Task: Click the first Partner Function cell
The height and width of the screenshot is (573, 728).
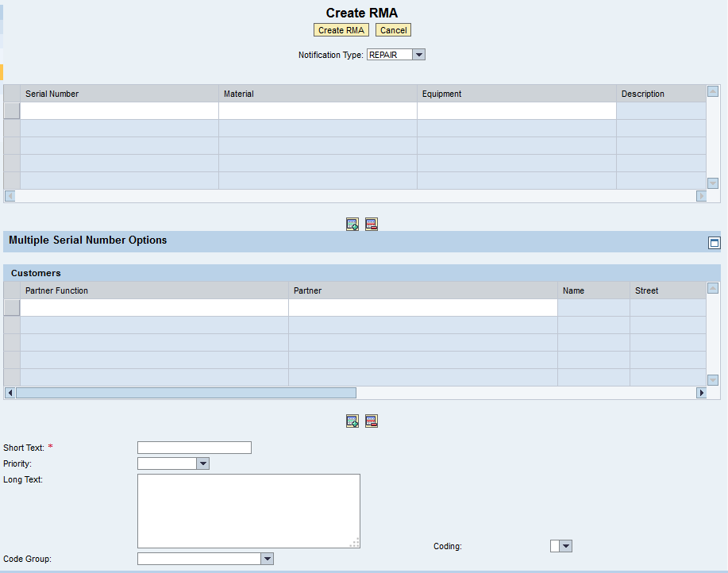Action: [x=154, y=308]
